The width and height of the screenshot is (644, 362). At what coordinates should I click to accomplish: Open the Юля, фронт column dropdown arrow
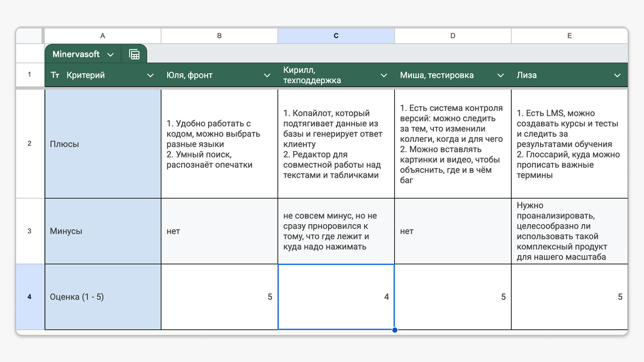click(x=267, y=75)
